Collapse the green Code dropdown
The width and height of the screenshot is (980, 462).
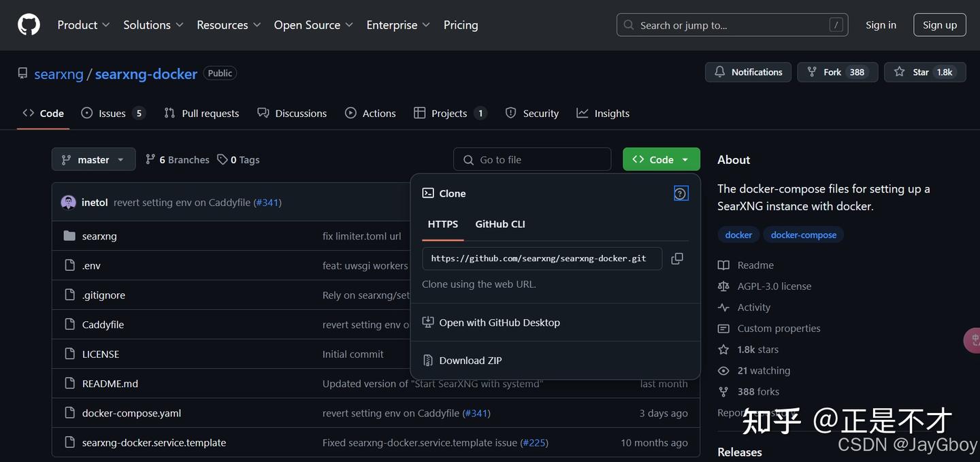pyautogui.click(x=661, y=159)
